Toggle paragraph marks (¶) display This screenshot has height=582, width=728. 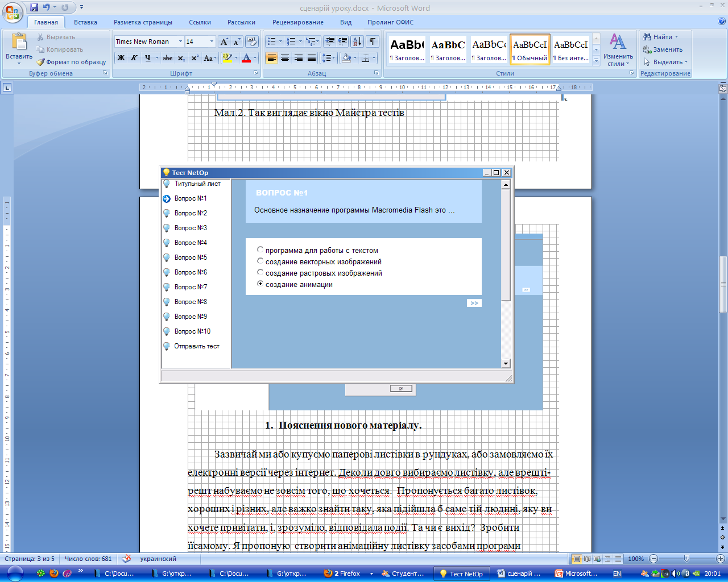tap(373, 41)
